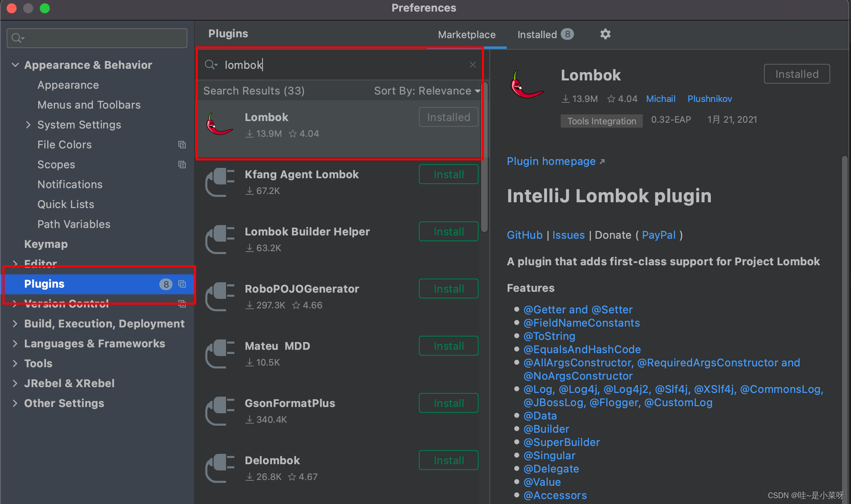Expand Build, Execution, Deployment section
Screen dimensions: 851x504
point(15,324)
